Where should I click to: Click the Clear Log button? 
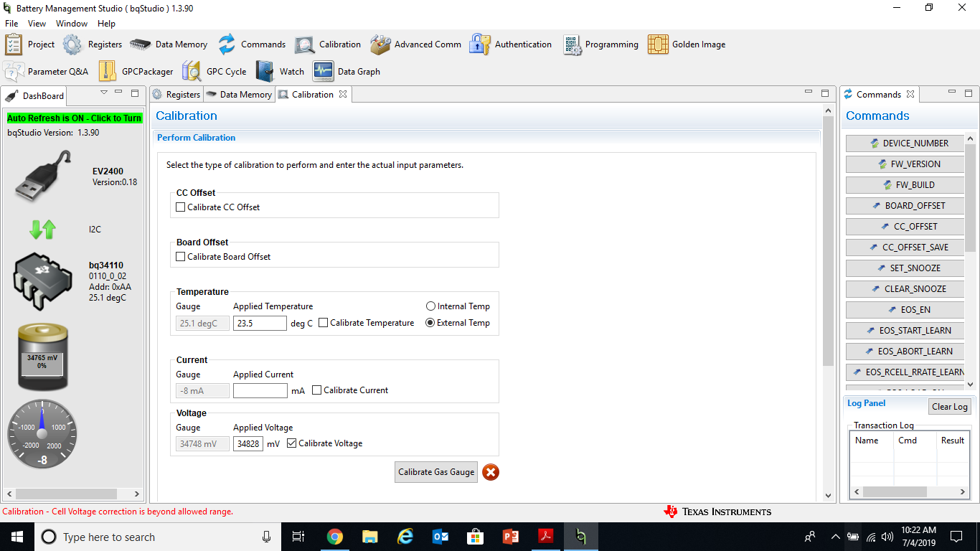point(950,407)
